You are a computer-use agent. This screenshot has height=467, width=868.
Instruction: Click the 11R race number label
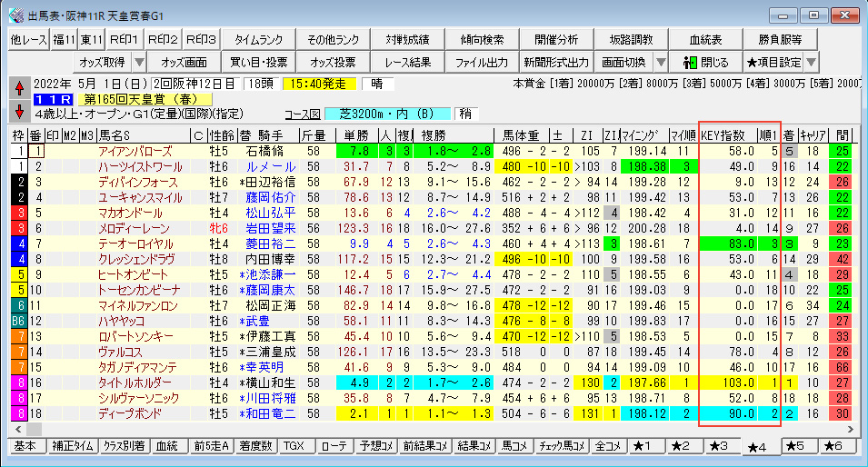click(x=53, y=100)
